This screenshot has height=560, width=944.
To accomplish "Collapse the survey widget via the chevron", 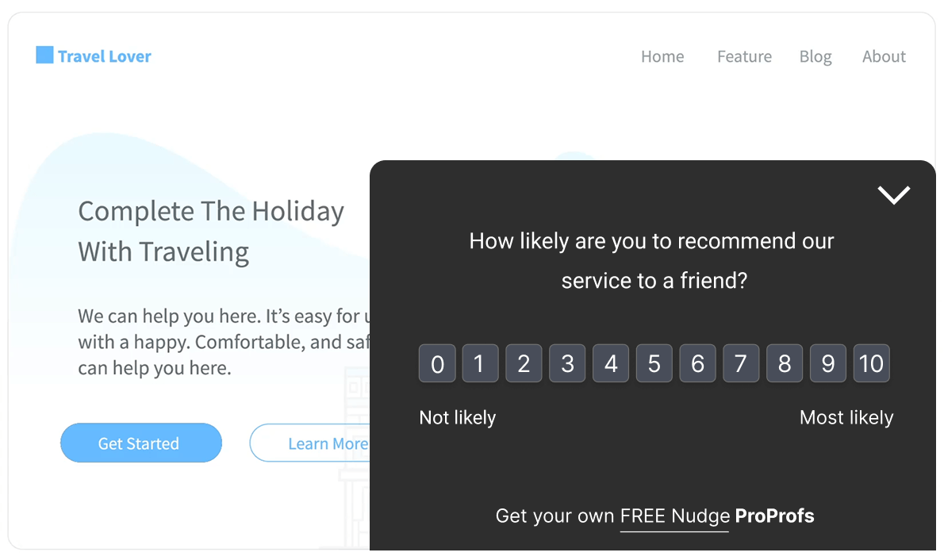I will click(893, 194).
